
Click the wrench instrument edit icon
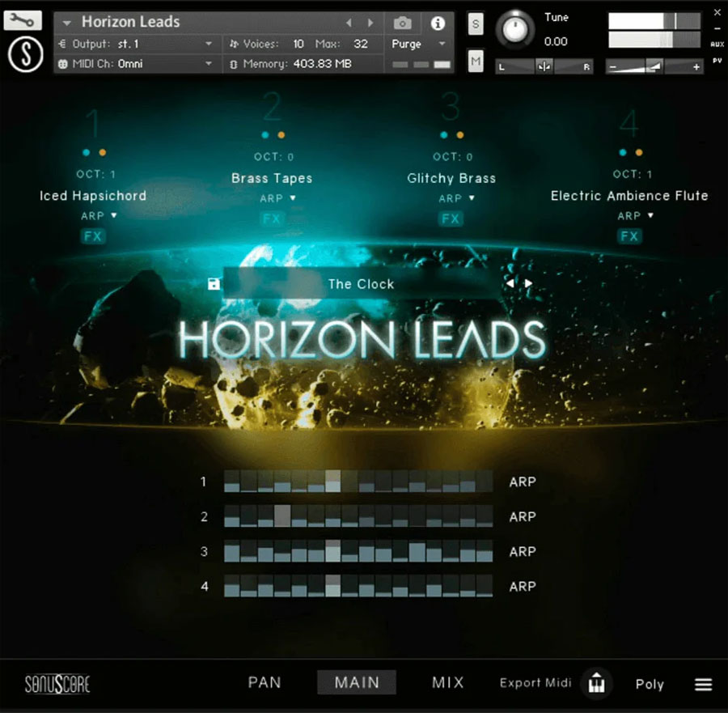click(22, 19)
